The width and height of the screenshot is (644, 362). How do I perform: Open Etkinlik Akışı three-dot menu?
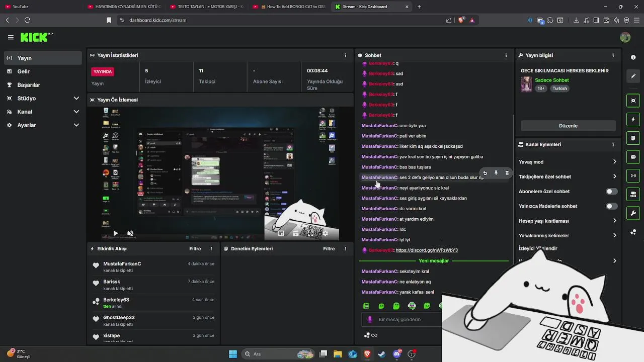coord(211,249)
